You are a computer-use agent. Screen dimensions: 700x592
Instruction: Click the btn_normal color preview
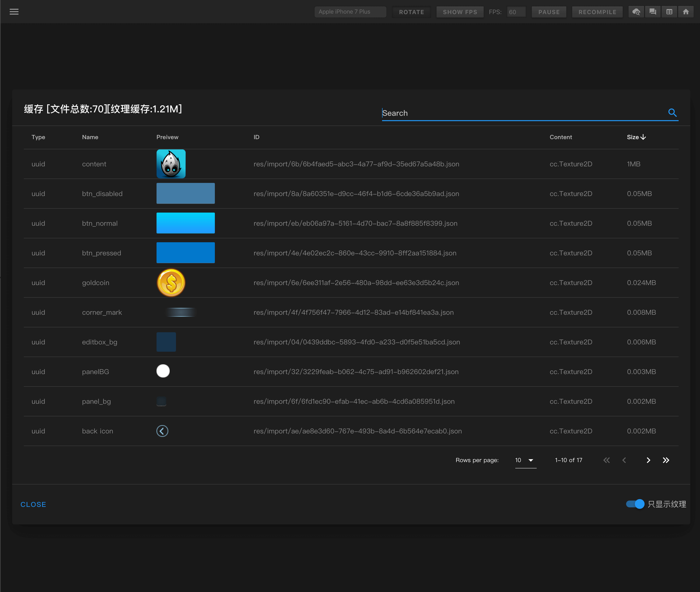185,223
